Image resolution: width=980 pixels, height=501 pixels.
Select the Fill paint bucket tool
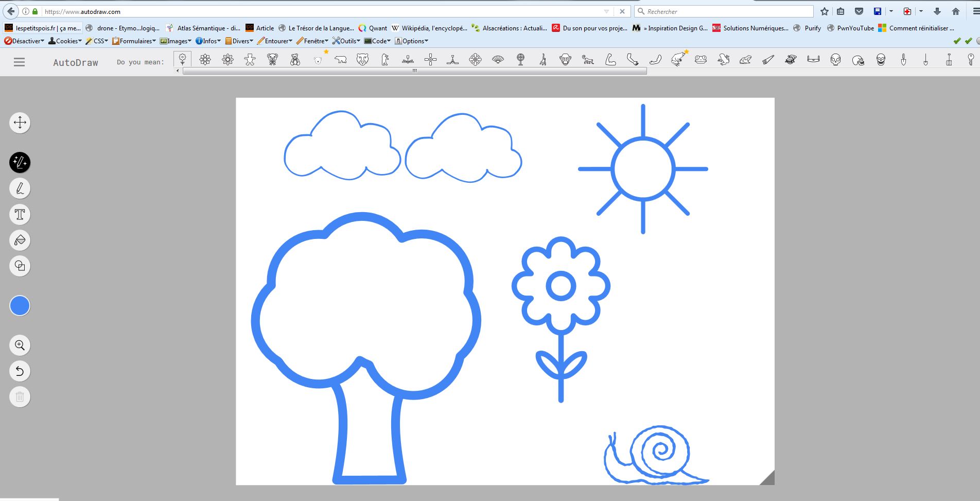(x=20, y=240)
